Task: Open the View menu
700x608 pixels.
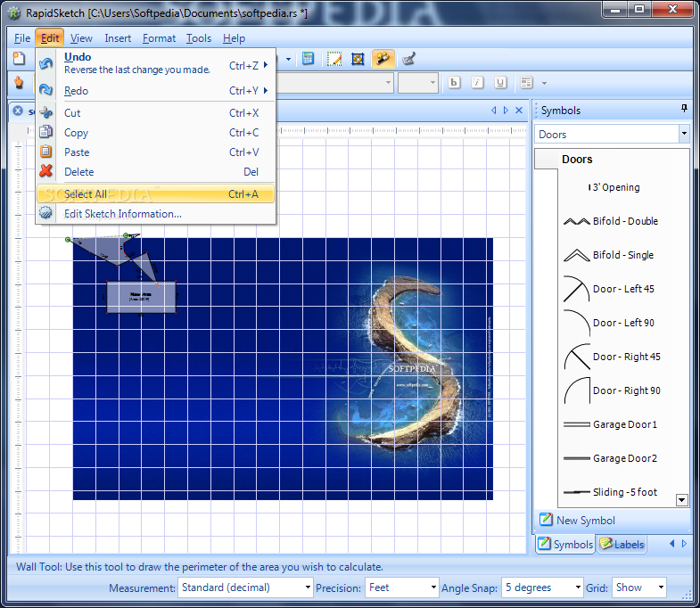Action: coord(81,38)
